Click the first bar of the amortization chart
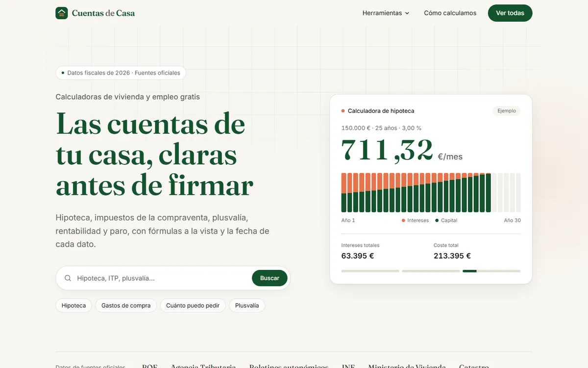This screenshot has width=588, height=368. [x=344, y=192]
